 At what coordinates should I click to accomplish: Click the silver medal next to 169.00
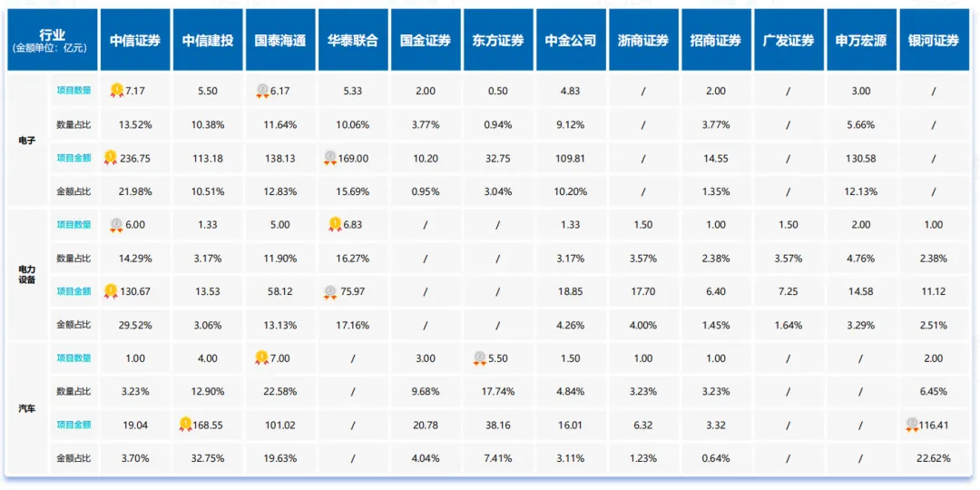coord(330,158)
